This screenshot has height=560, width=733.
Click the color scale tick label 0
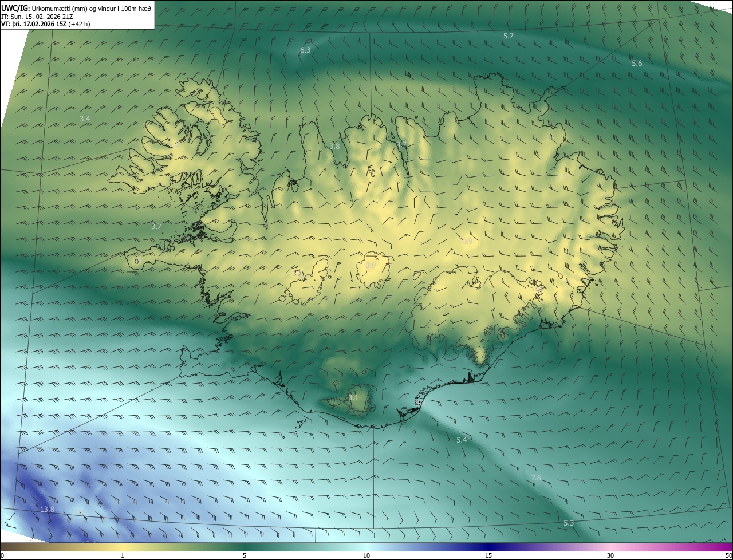coord(2,555)
